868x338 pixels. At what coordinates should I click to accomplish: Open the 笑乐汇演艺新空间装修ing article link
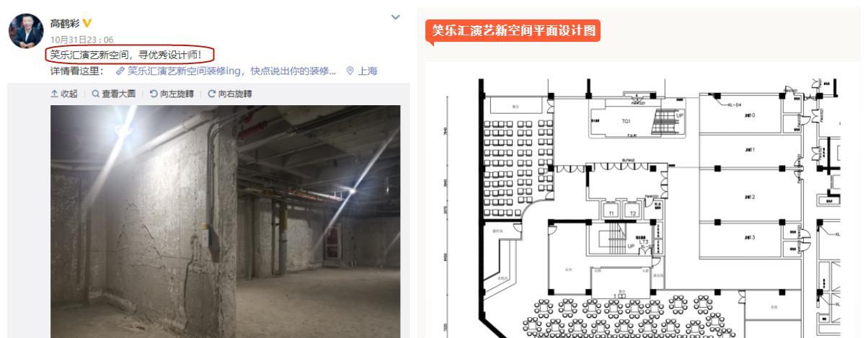(231, 71)
